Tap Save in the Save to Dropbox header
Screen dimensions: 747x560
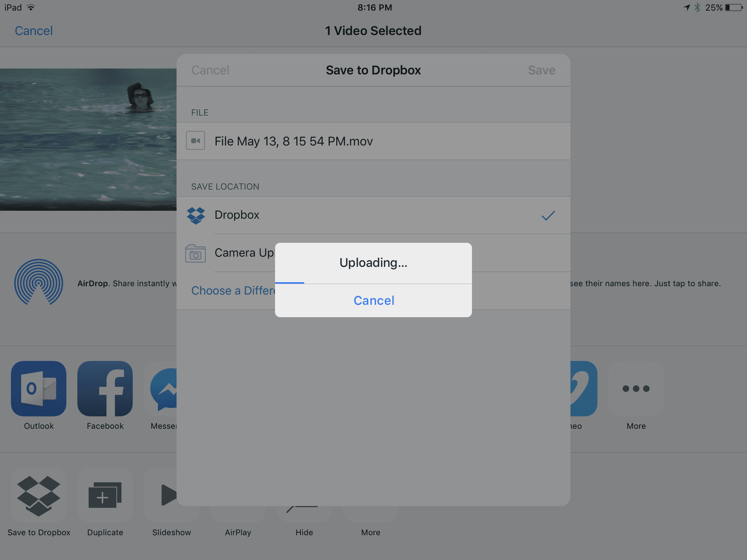click(x=542, y=70)
